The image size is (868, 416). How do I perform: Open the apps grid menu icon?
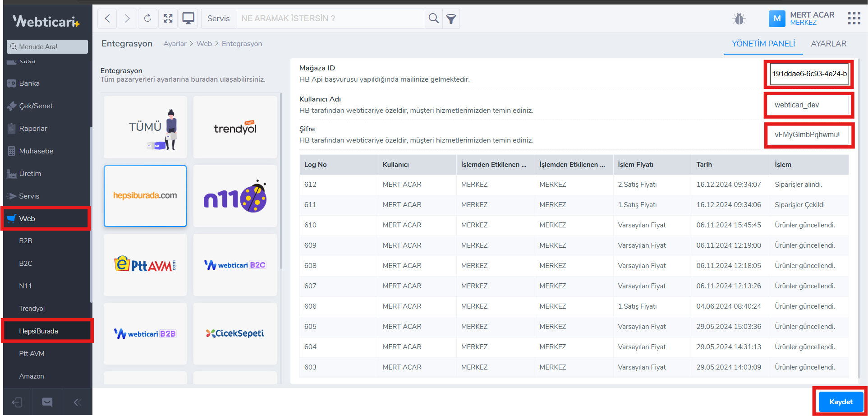[854, 18]
